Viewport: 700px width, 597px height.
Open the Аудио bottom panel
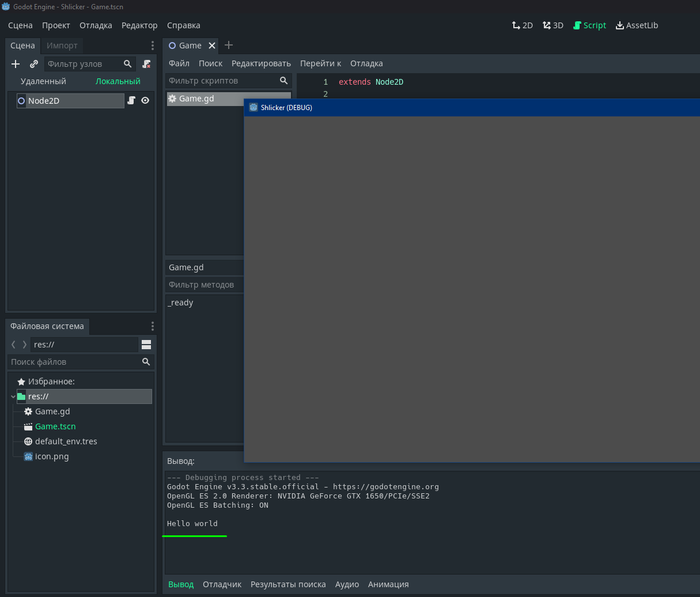tap(347, 584)
